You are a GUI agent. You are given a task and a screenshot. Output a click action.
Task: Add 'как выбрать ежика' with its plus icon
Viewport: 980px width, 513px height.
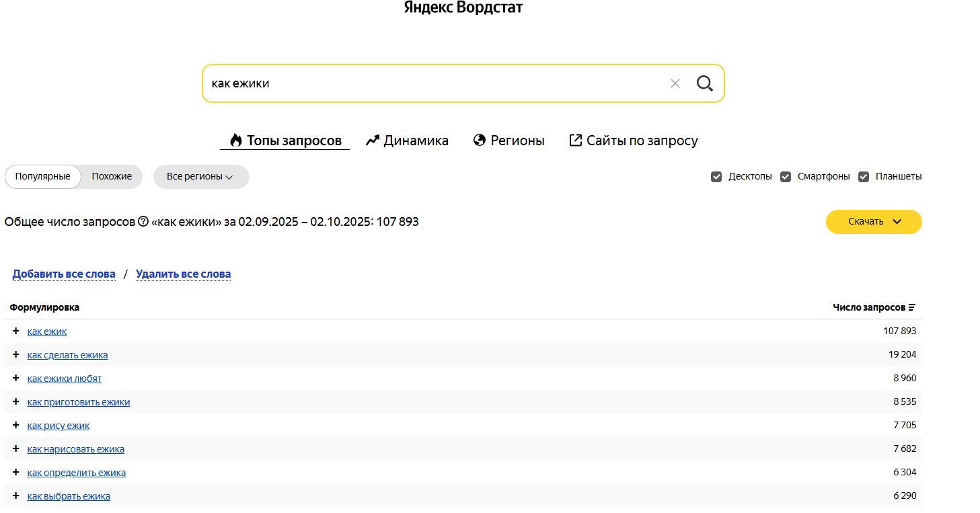(x=15, y=496)
